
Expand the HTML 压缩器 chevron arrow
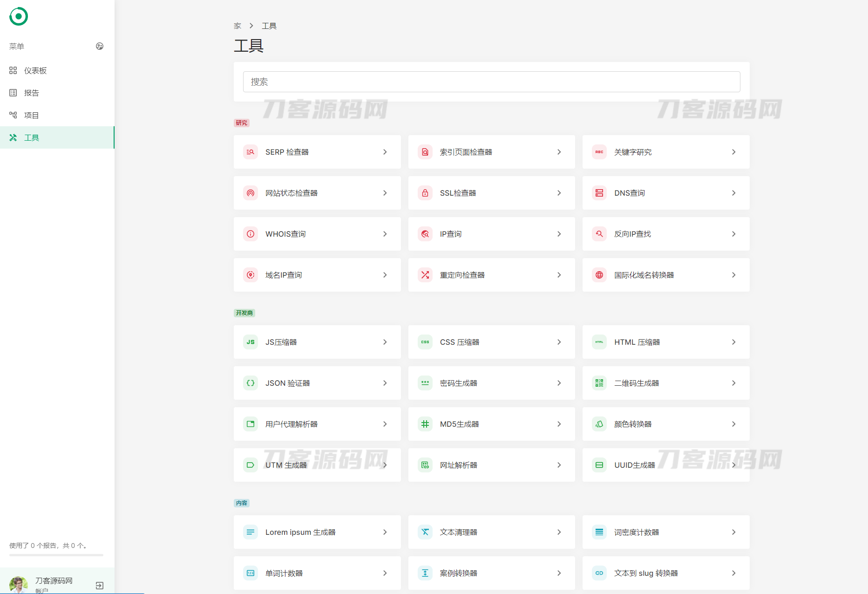(733, 342)
